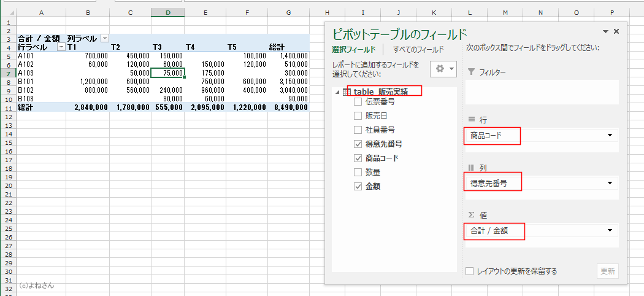Viewport: 644px width, 296px height.
Task: Select the 選択フィールド tab
Action: (353, 49)
